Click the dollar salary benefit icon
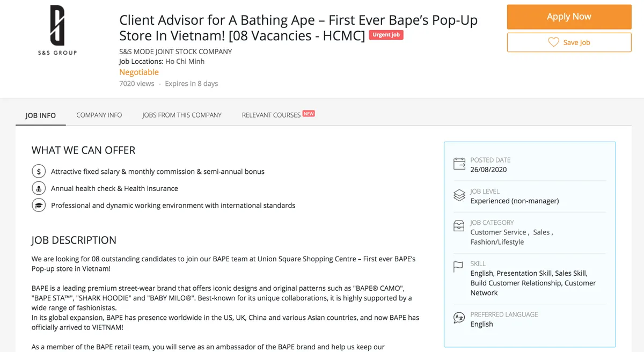 (x=39, y=172)
